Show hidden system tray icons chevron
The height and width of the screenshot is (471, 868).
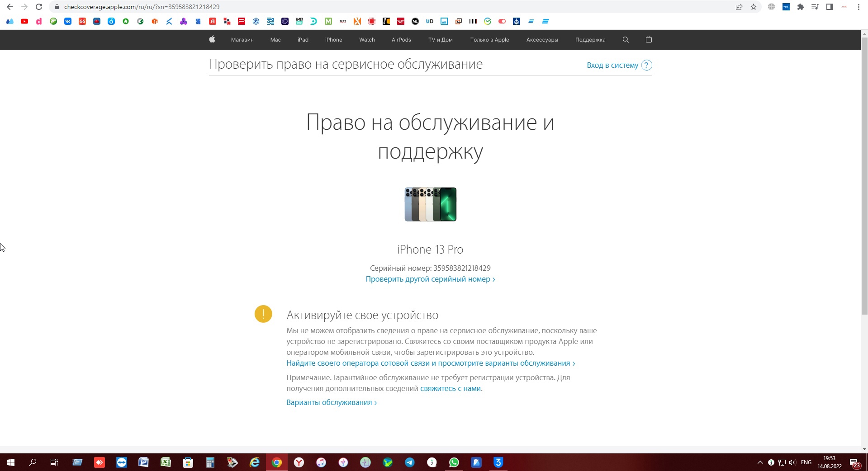click(760, 462)
